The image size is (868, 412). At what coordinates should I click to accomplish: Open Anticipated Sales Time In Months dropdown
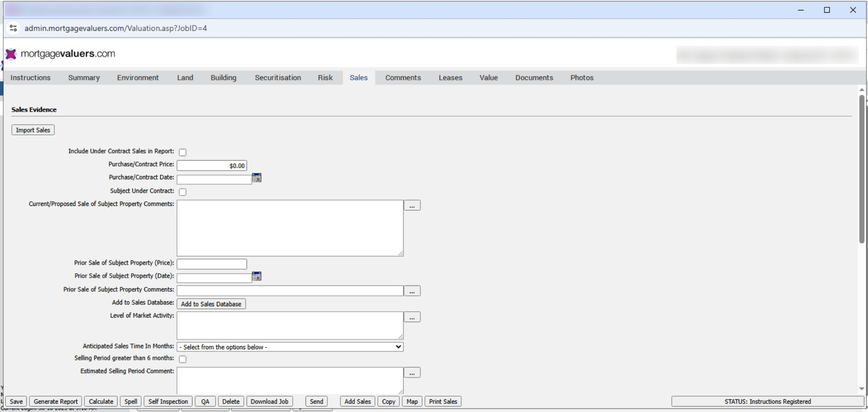[x=290, y=347]
